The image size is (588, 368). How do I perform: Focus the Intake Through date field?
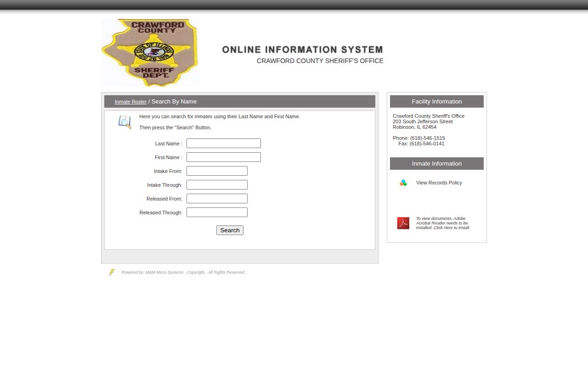point(217,185)
